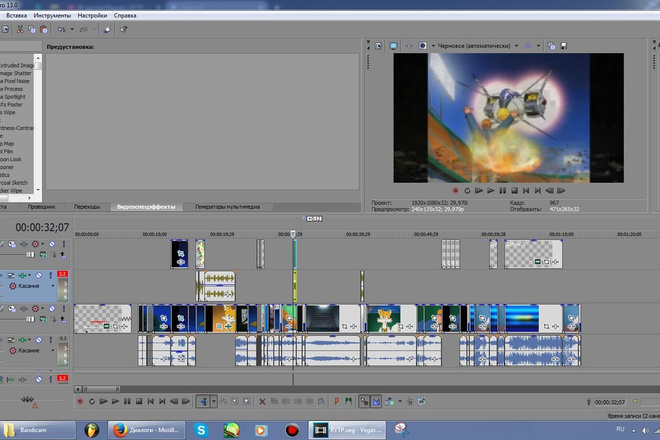This screenshot has width=660, height=440.
Task: Open FL Studio from the taskbar
Action: pyautogui.click(x=91, y=430)
